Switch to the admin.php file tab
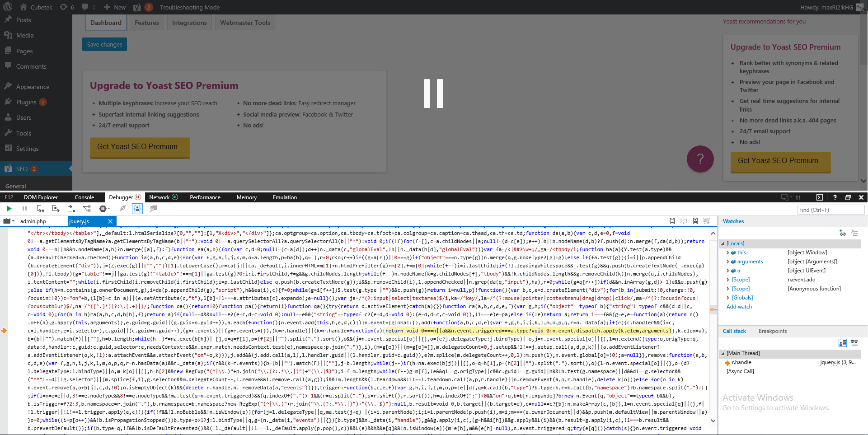Image resolution: width=868 pixels, height=435 pixels. pos(33,221)
